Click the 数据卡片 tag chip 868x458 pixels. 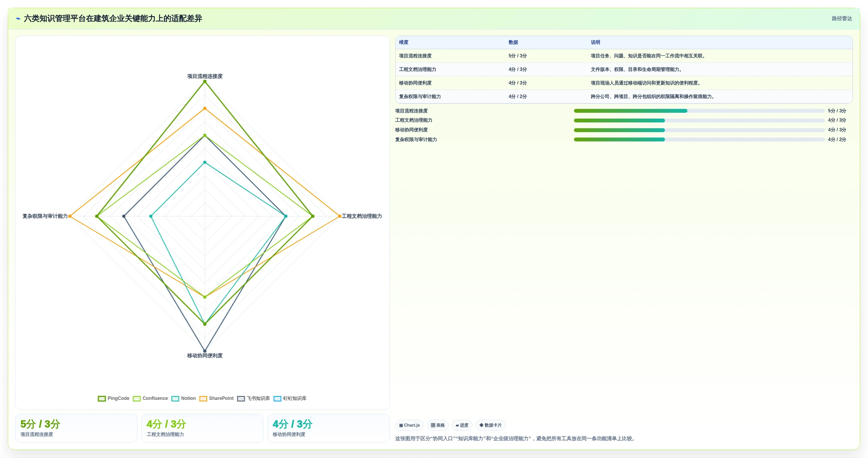pos(491,425)
